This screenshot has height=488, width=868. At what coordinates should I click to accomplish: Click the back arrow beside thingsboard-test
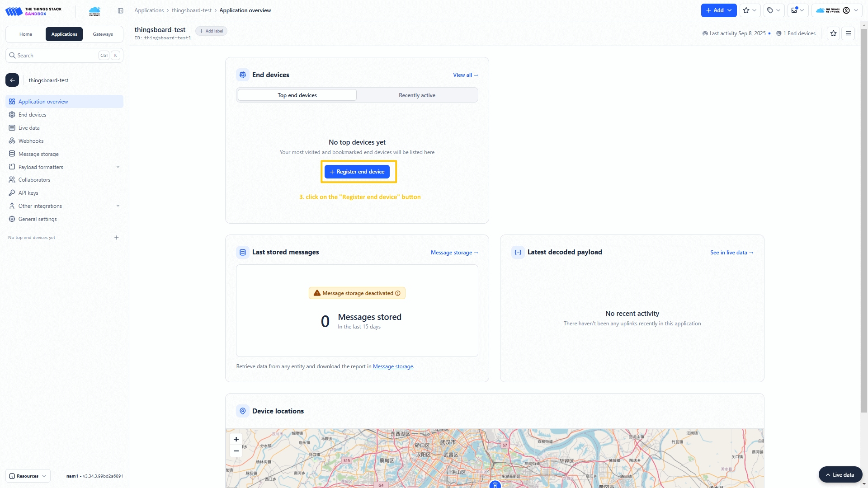click(12, 80)
